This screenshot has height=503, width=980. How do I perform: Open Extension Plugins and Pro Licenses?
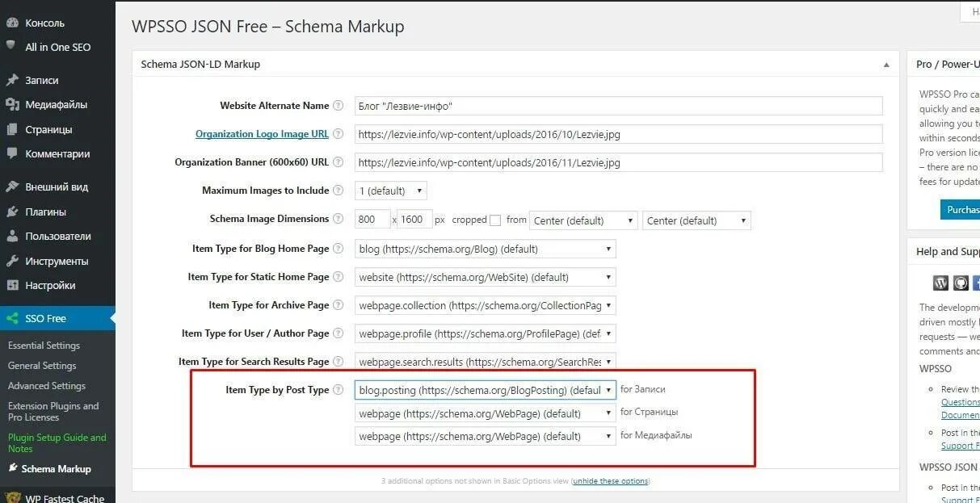(53, 412)
